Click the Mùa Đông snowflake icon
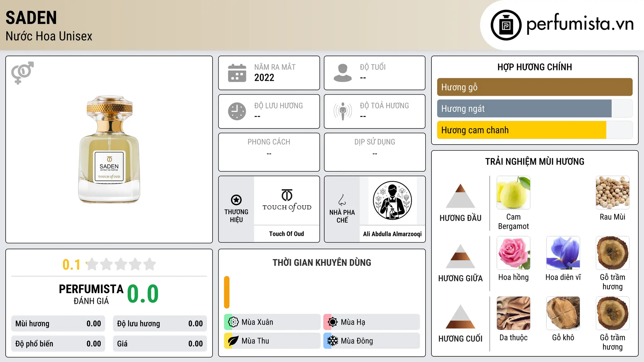 333,341
